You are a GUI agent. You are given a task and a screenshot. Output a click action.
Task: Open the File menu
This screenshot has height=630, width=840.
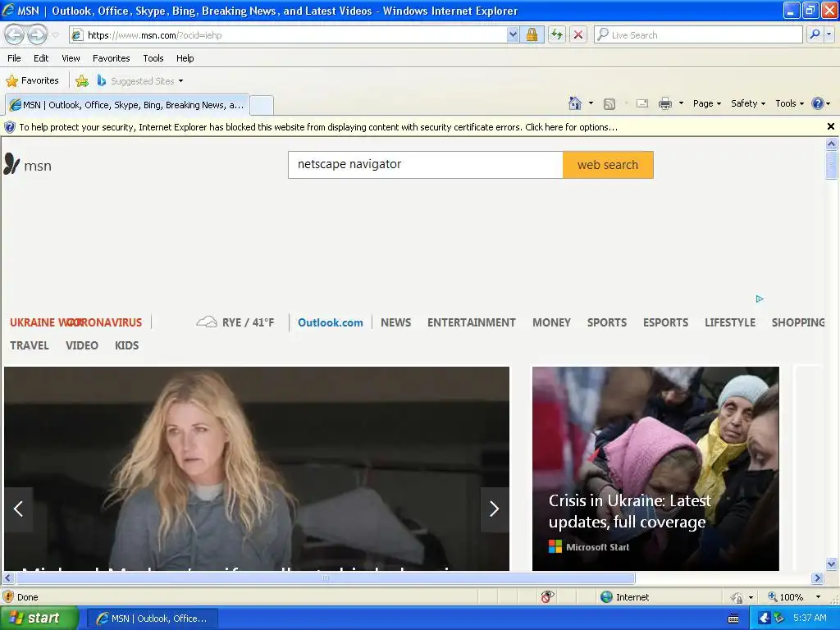(x=14, y=58)
